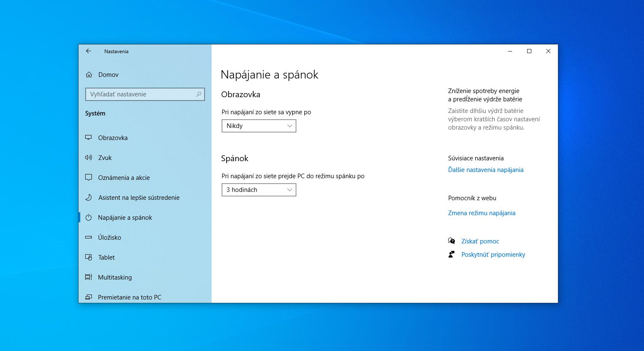The width and height of the screenshot is (644, 351).
Task: Click the Premietanie na toto PC icon
Action: [89, 297]
